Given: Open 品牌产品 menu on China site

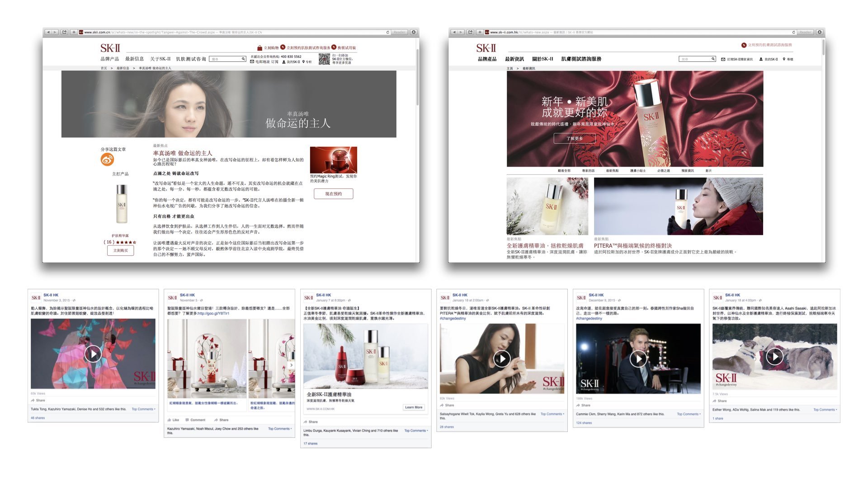Looking at the screenshot, I should (110, 59).
